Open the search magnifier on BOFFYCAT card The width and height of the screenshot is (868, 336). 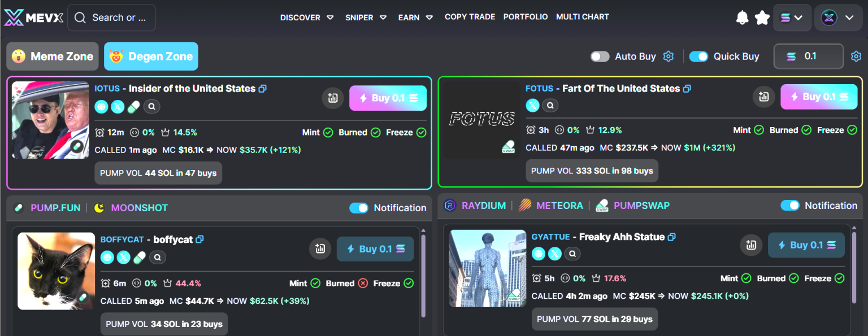157,258
